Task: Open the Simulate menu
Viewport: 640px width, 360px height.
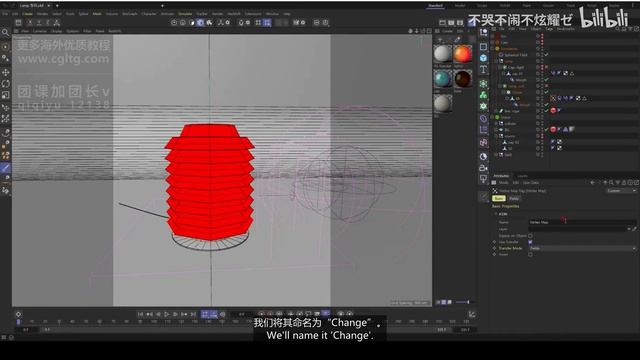Action: tap(185, 13)
